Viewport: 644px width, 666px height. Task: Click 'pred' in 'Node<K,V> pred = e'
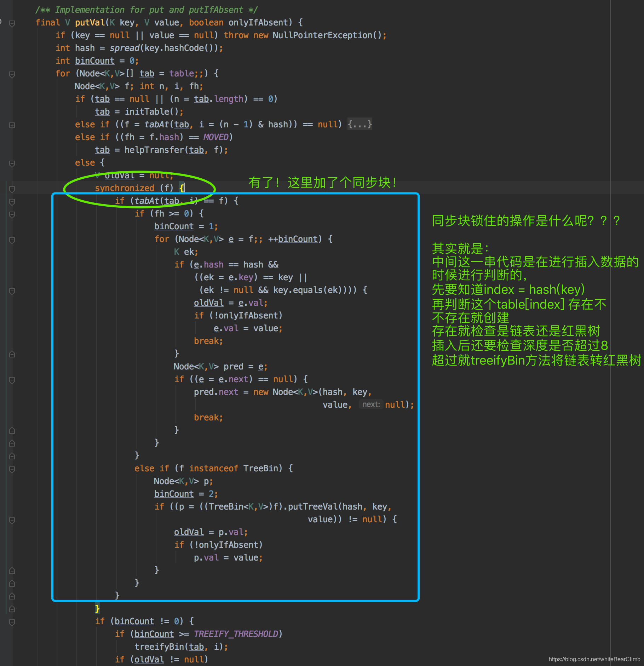click(x=234, y=367)
